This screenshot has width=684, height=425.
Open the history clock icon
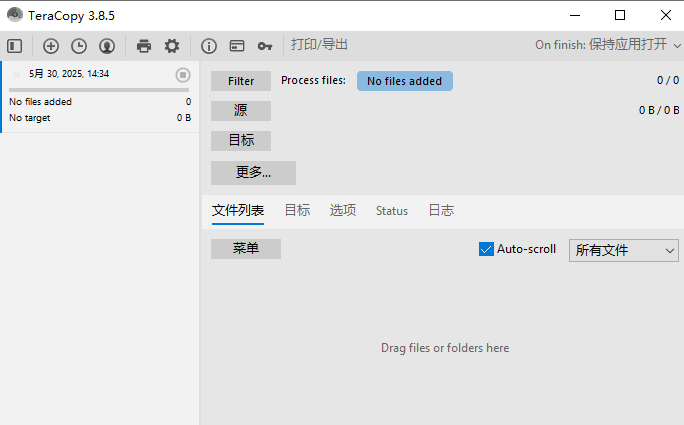click(x=79, y=46)
